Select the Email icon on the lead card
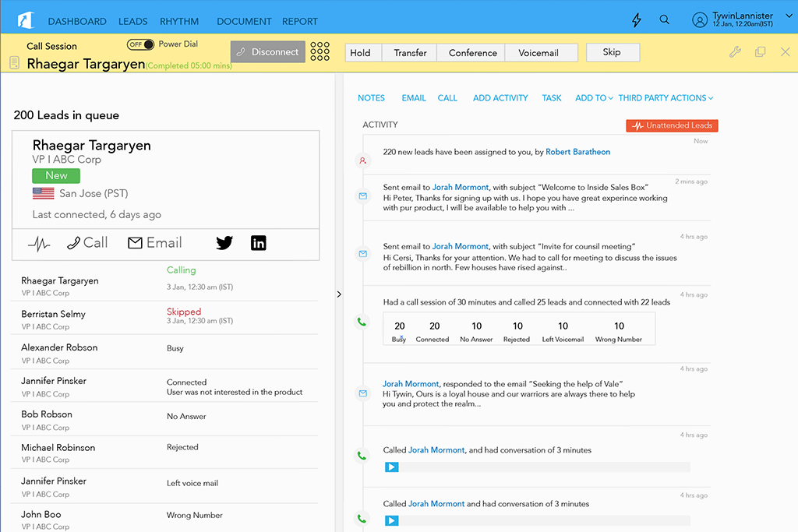Screen dimensions: 798x532 tap(154, 242)
